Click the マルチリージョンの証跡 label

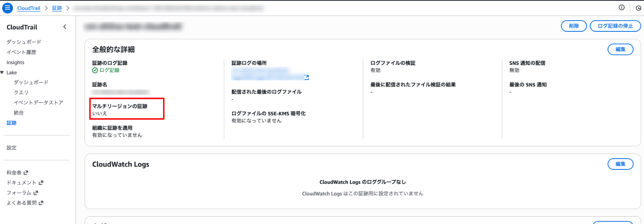point(120,106)
